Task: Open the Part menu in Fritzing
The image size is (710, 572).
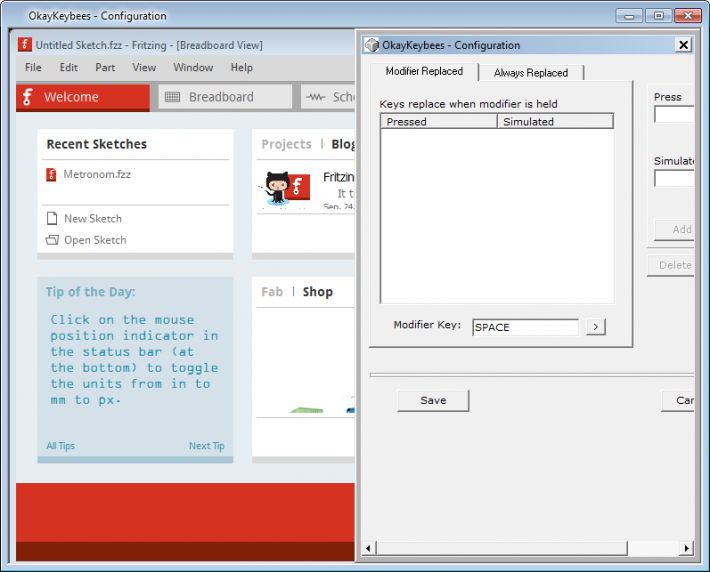Action: [x=105, y=67]
